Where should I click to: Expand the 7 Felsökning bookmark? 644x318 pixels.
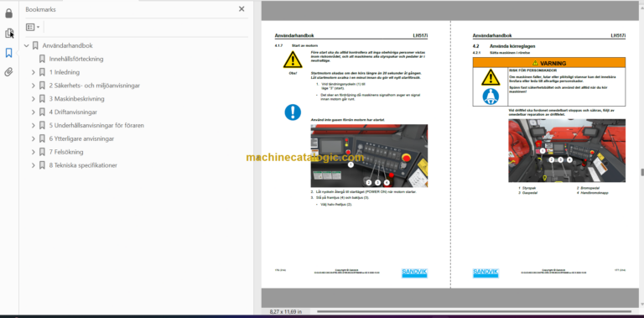34,152
